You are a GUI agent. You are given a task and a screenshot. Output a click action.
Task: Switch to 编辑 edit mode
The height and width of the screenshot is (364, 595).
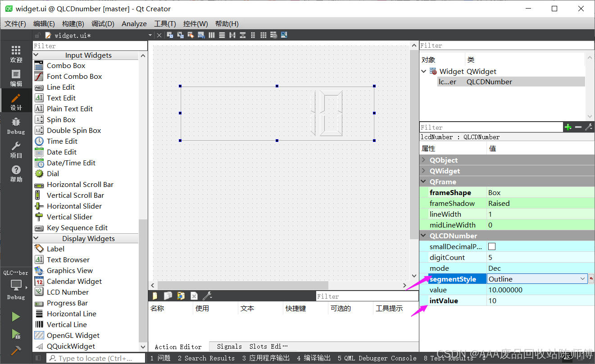coord(16,78)
